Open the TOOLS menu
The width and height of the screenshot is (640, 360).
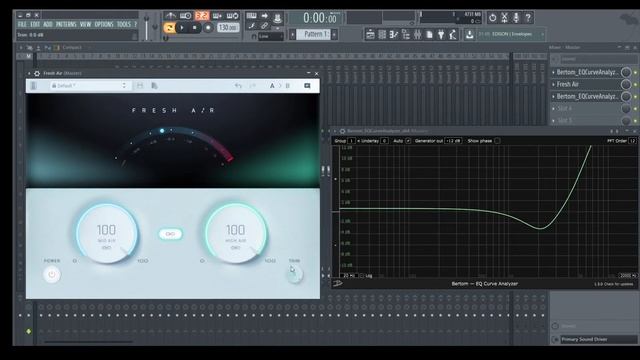[124, 24]
